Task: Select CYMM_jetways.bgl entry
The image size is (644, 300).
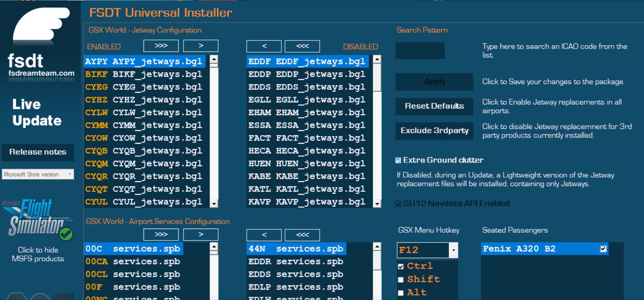Action: click(145, 125)
